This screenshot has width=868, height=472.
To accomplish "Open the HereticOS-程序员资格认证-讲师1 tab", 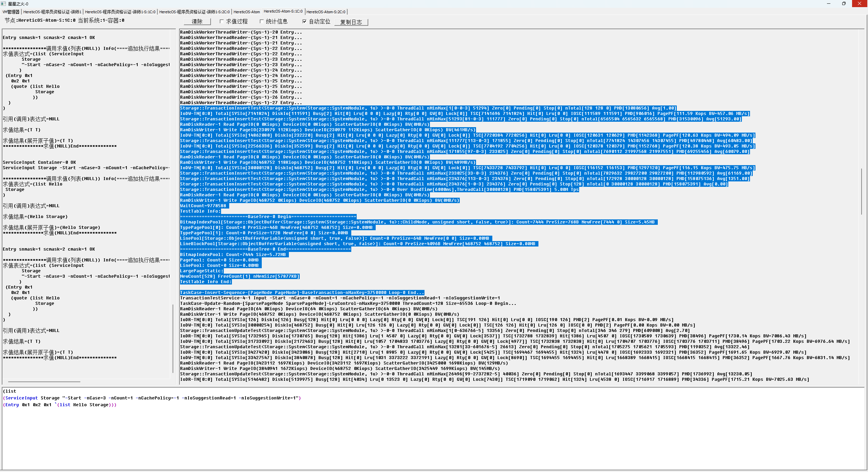I will [52, 12].
